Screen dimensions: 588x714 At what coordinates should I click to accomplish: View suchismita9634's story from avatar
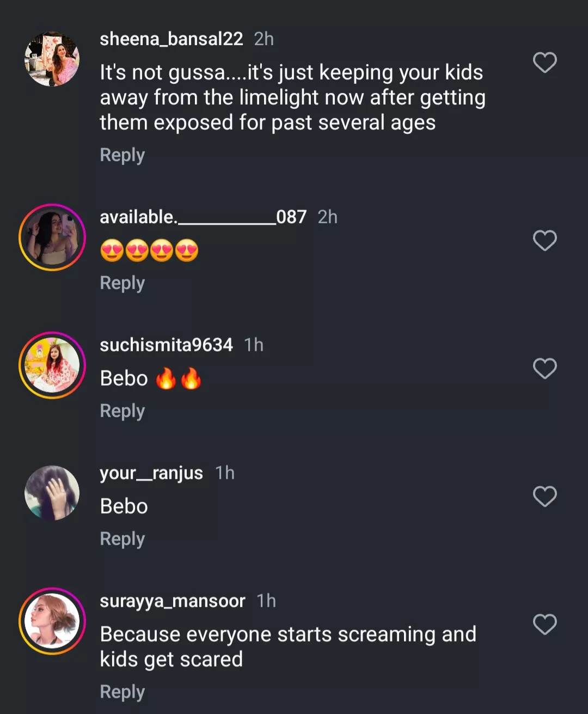[52, 365]
